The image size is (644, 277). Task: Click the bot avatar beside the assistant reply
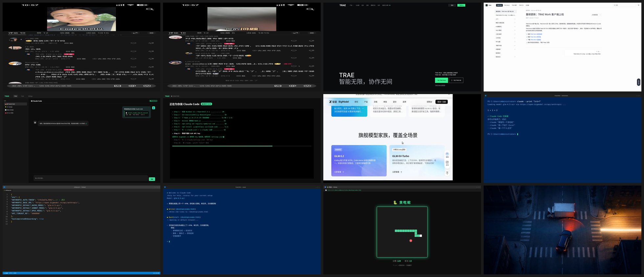pos(35,122)
